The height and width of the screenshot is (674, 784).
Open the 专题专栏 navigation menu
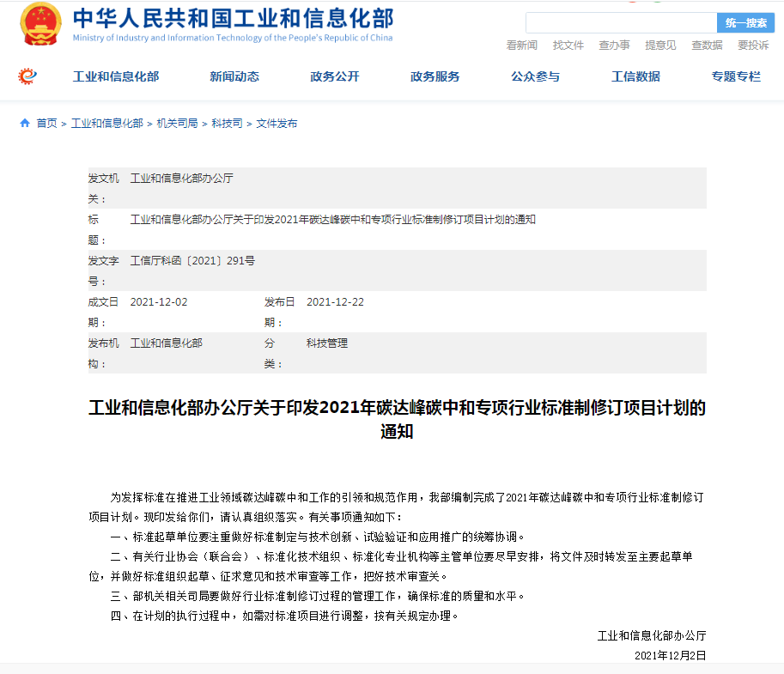pos(736,76)
